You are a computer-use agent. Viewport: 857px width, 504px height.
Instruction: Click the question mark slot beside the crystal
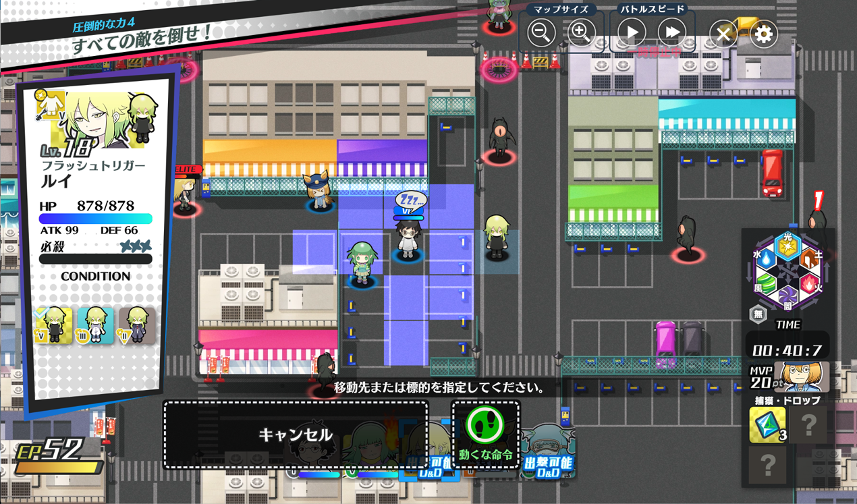click(808, 425)
